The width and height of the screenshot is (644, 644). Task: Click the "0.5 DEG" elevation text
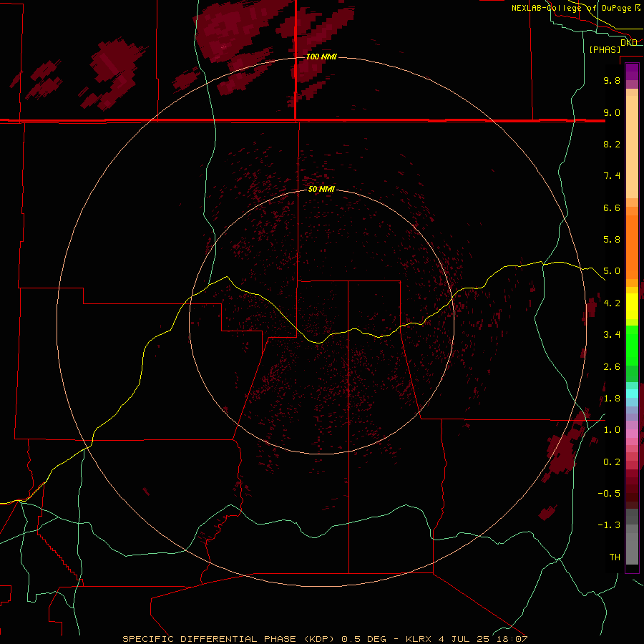click(x=364, y=639)
